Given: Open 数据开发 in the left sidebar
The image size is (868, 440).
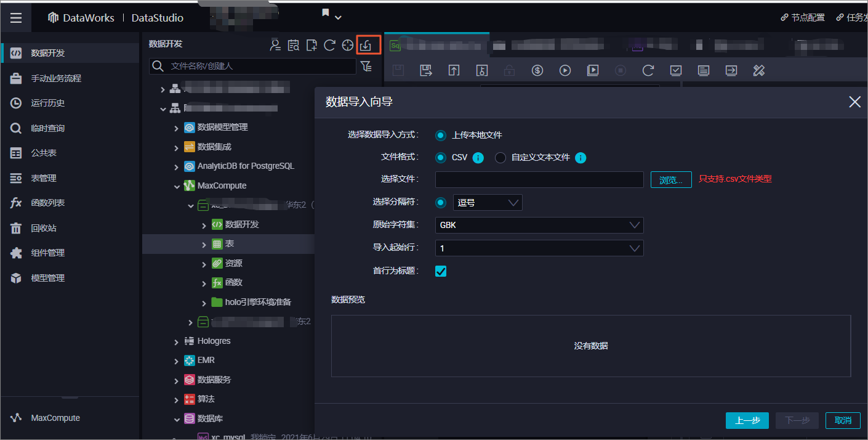Looking at the screenshot, I should point(70,53).
